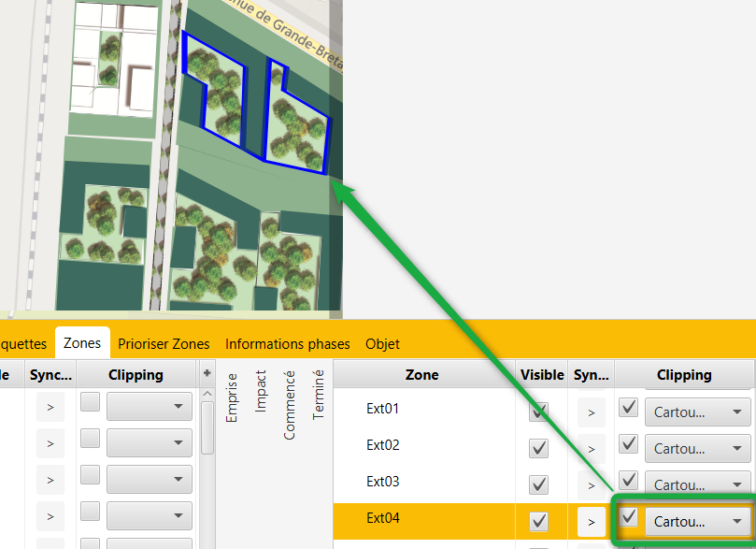The width and height of the screenshot is (756, 549).
Task: Expand the Clipping dropdown for Ext01
Action: (x=697, y=412)
